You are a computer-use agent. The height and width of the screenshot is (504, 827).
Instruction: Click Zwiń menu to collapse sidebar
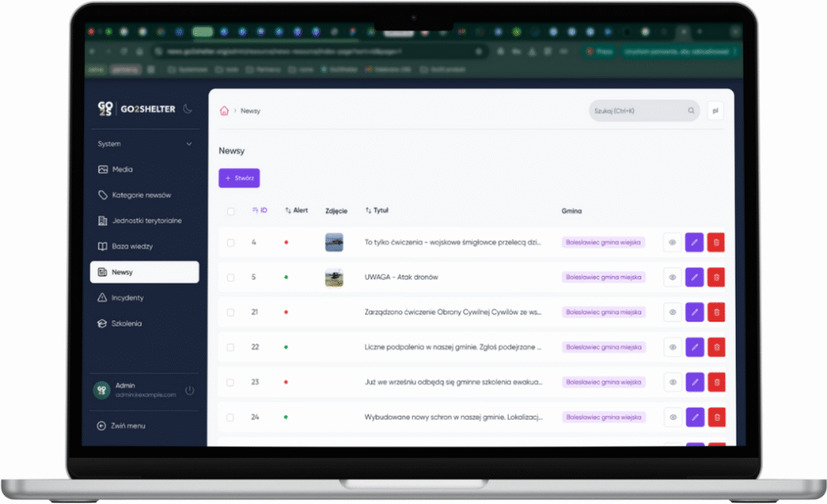pyautogui.click(x=128, y=426)
